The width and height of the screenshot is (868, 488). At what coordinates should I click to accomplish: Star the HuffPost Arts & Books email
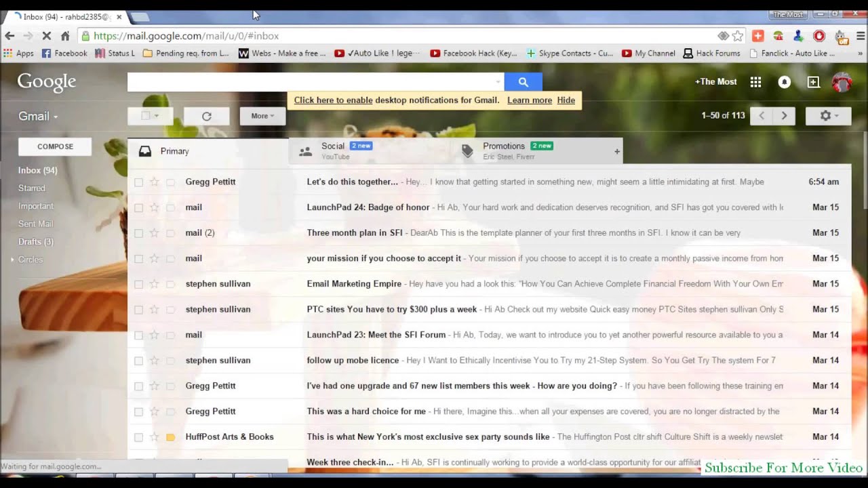155,437
